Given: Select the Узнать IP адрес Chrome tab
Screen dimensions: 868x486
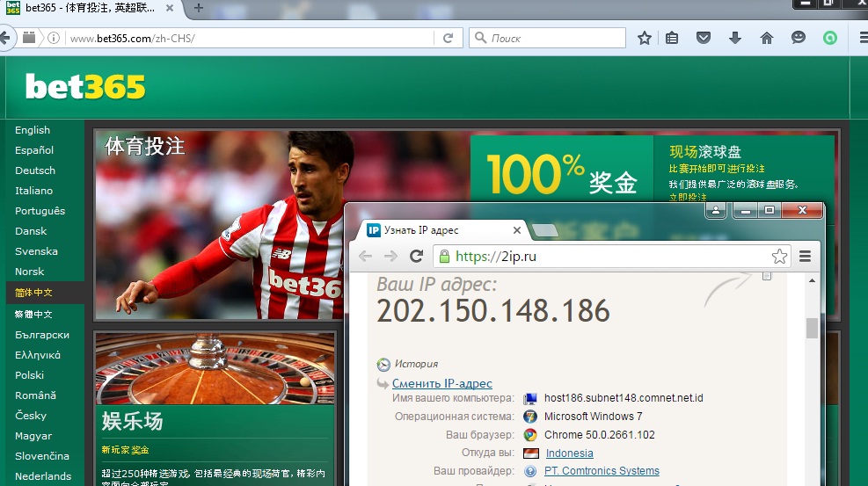Looking at the screenshot, I should [440, 230].
